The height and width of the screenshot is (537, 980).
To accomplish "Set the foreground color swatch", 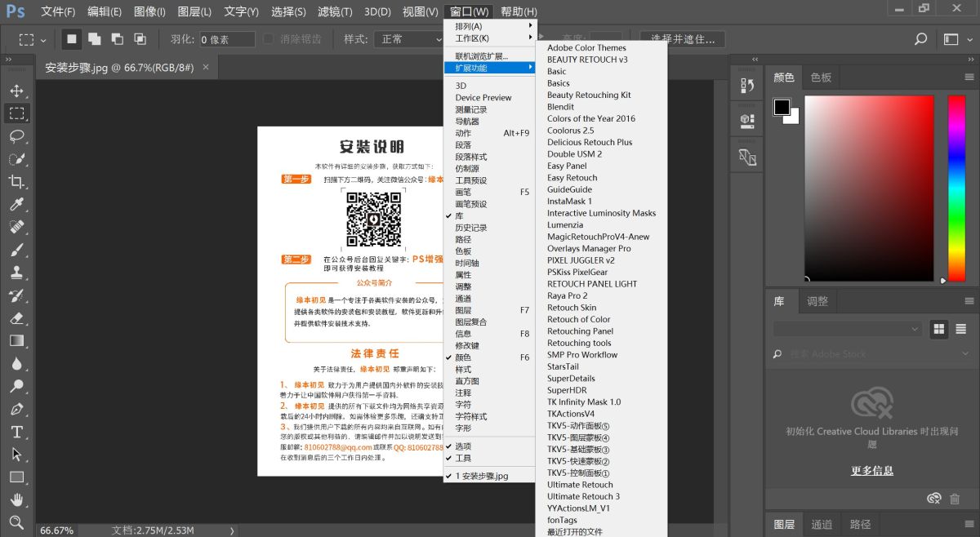I will click(x=782, y=107).
